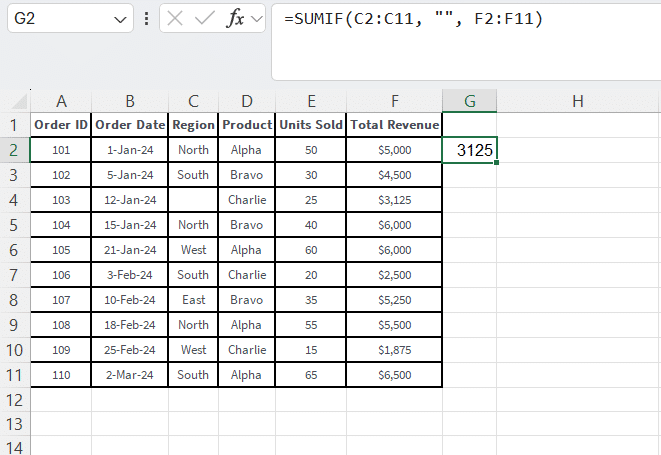Click order ID 110 cell
This screenshot has height=455, width=661.
61,375
